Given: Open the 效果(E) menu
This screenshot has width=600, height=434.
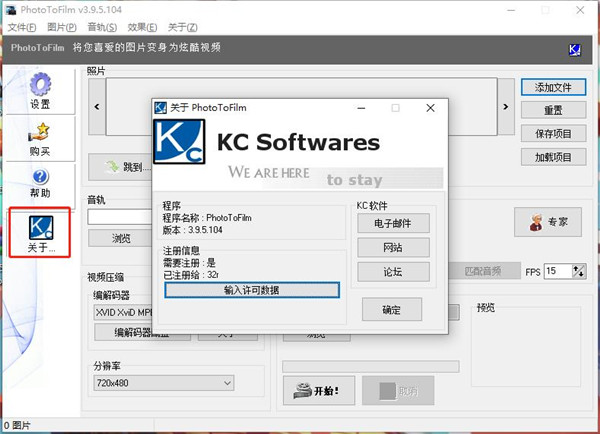Looking at the screenshot, I should pyautogui.click(x=143, y=27).
